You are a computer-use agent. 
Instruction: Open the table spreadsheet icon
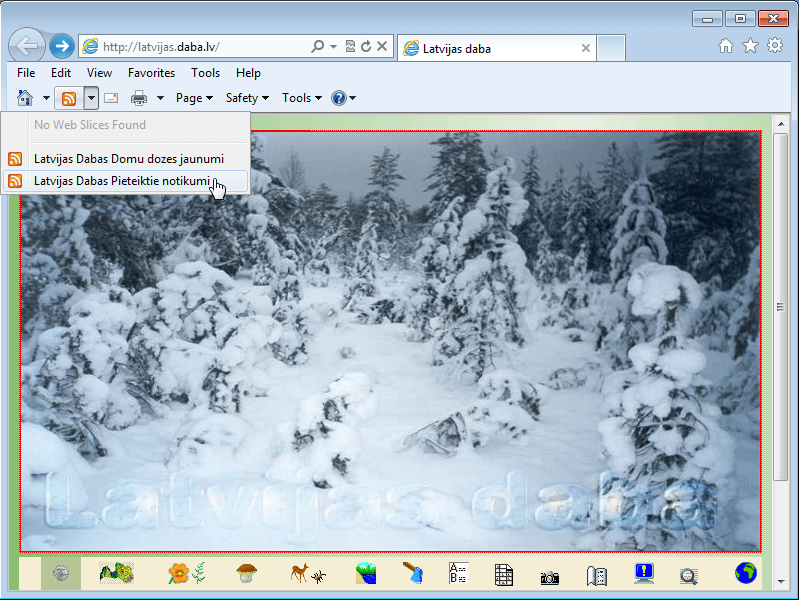coord(504,575)
